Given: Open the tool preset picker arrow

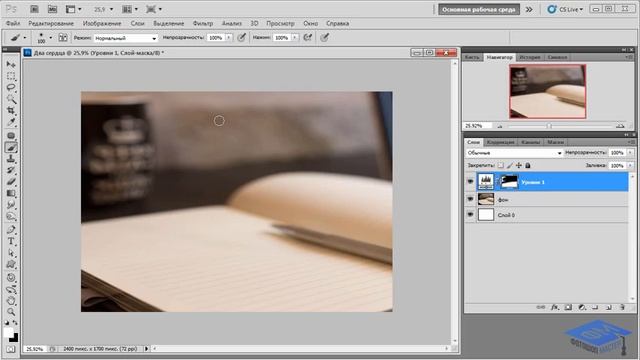Looking at the screenshot, I should (25, 38).
